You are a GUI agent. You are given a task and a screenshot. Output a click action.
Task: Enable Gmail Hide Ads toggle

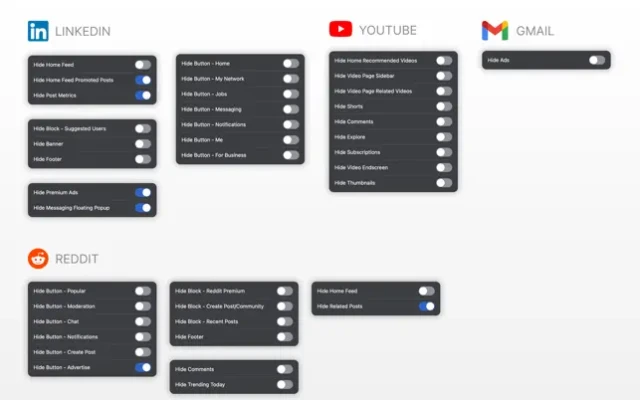click(x=596, y=61)
